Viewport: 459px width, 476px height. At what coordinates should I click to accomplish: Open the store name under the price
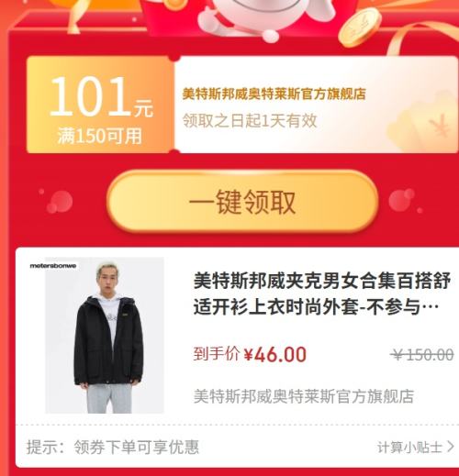[304, 396]
